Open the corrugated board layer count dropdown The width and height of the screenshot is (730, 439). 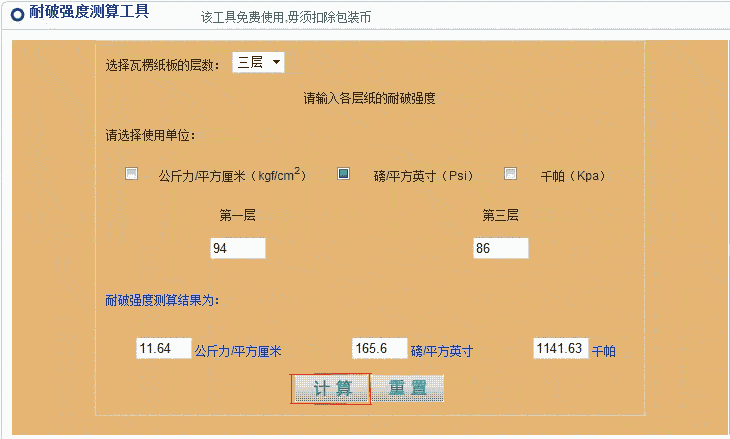click(258, 63)
